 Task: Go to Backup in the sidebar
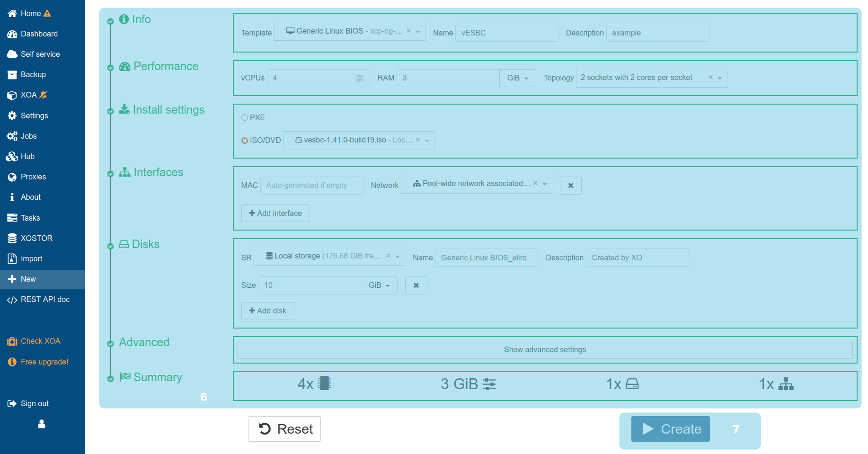(x=43, y=75)
